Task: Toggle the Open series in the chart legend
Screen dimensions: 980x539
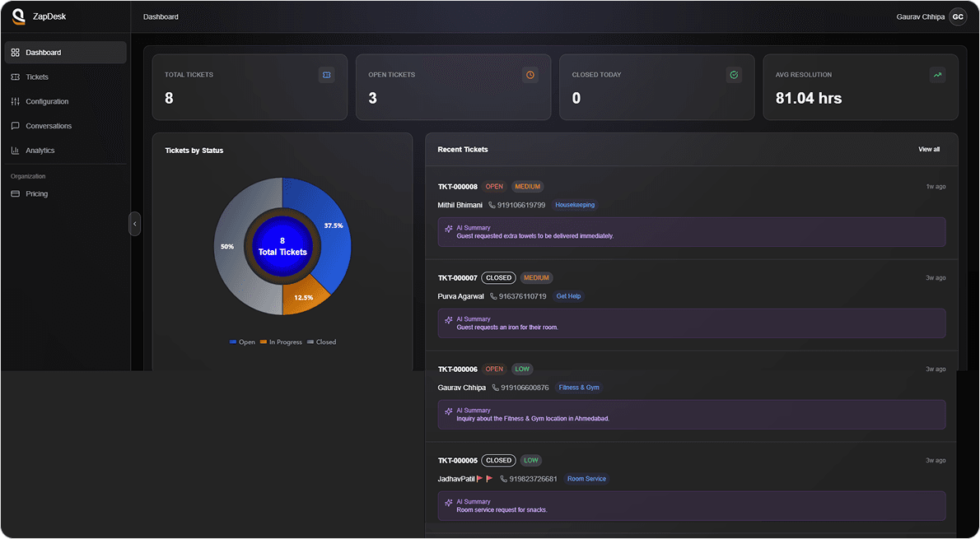Action: point(242,342)
